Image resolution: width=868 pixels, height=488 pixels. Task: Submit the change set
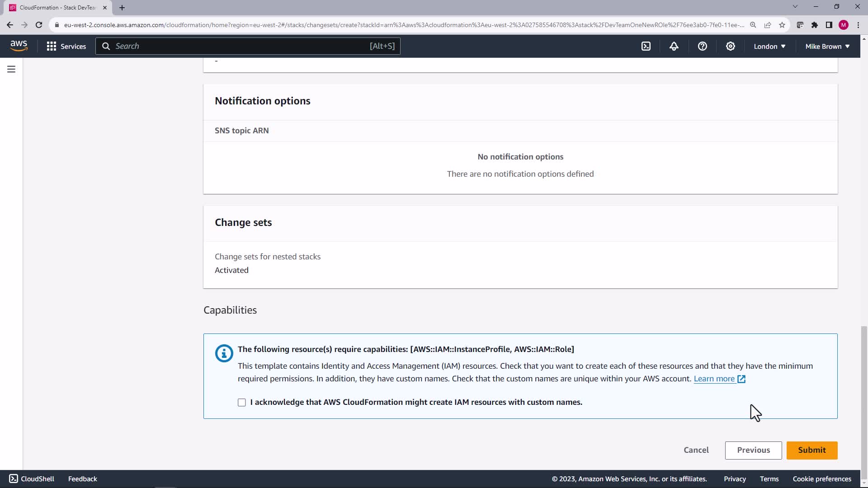[x=811, y=450]
